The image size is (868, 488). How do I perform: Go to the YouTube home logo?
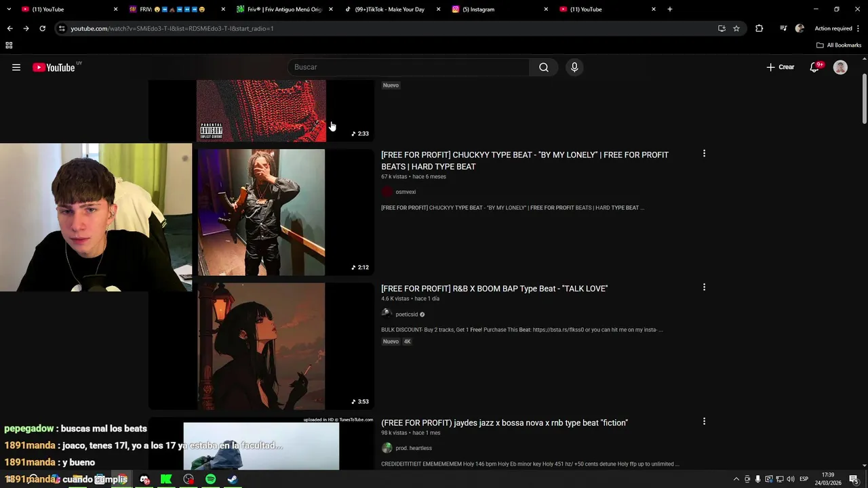54,67
